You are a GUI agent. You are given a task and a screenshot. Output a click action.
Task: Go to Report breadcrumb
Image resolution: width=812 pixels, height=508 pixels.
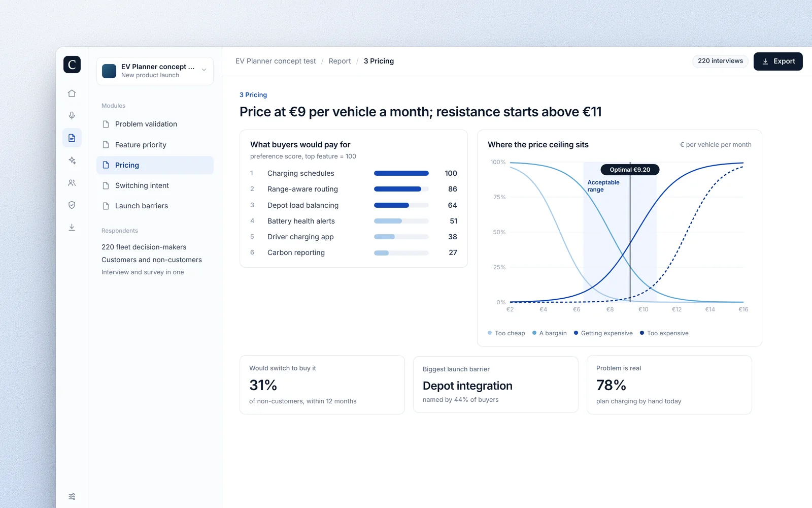click(x=340, y=61)
